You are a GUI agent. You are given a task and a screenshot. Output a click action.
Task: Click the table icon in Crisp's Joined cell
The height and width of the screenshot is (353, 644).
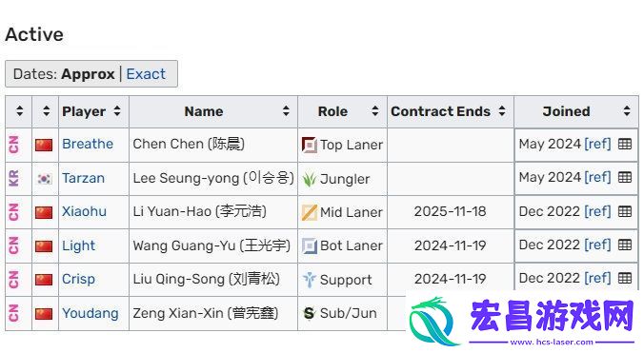[625, 278]
